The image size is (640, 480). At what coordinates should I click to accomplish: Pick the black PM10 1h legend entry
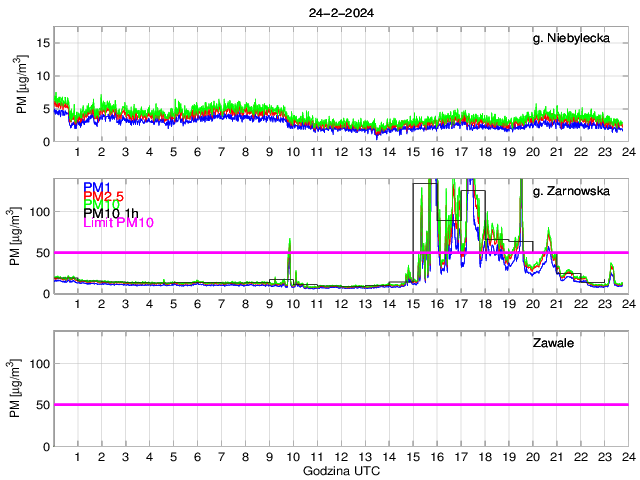[x=111, y=213]
